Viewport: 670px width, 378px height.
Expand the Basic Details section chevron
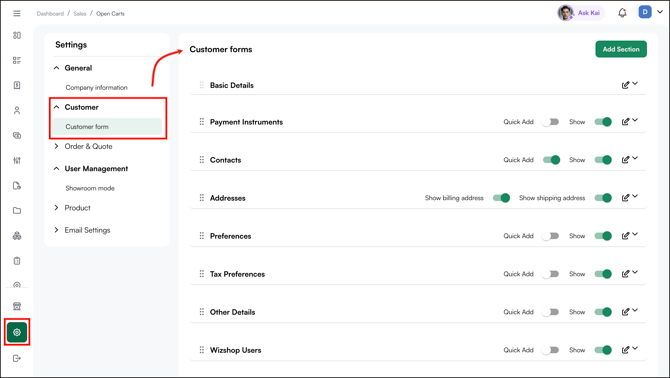(635, 83)
